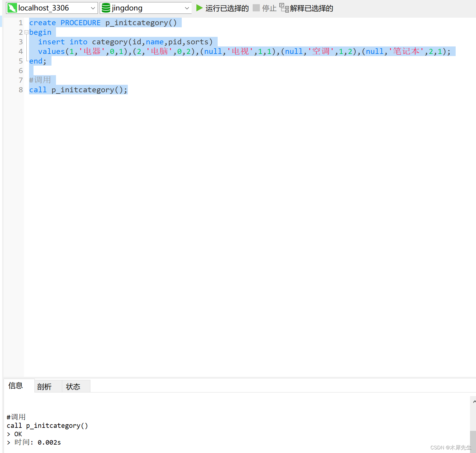Click the '时间: 0.002s' result line

pyautogui.click(x=37, y=443)
